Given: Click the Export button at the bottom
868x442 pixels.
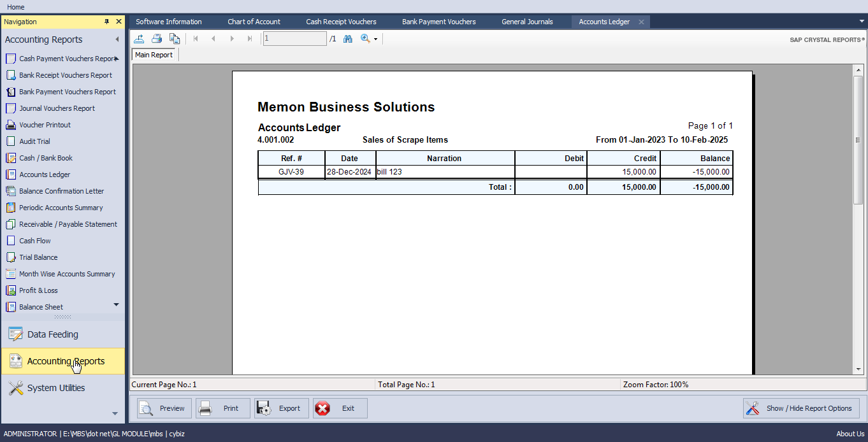Looking at the screenshot, I should coord(281,408).
